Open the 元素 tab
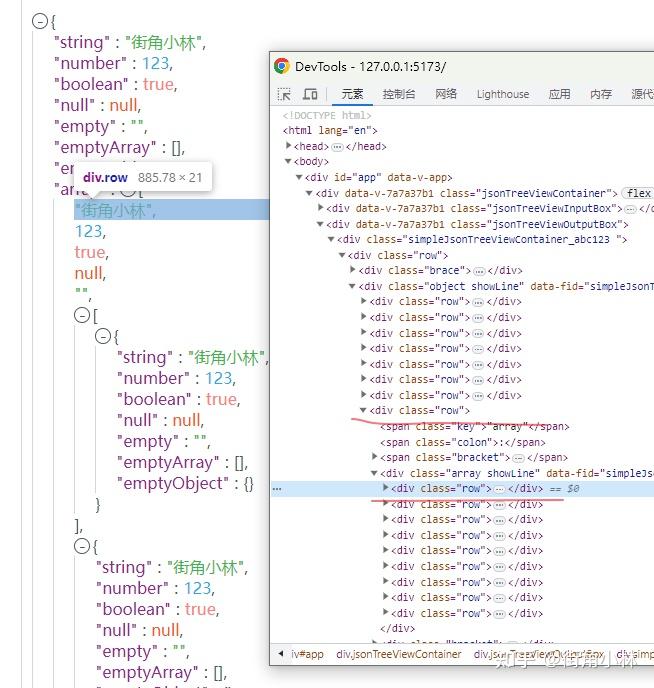The height and width of the screenshot is (688, 654). click(x=352, y=94)
